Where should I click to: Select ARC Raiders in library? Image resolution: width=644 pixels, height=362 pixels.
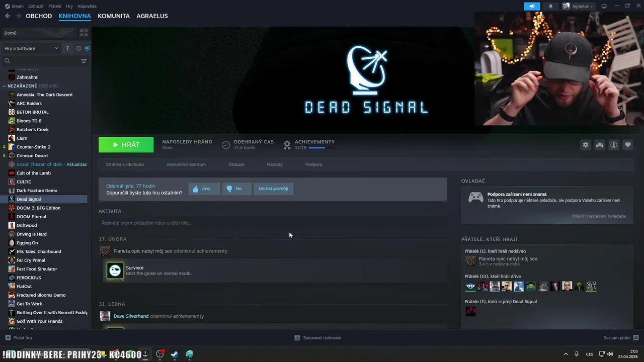29,104
